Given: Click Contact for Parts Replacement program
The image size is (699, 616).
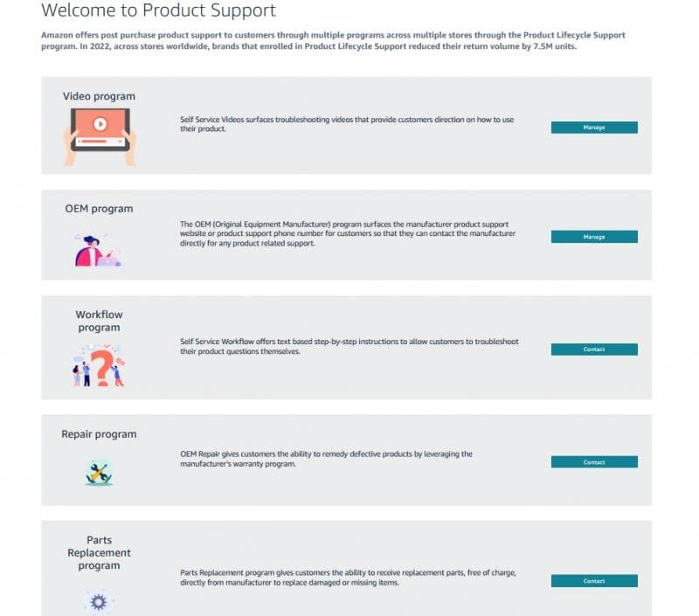Looking at the screenshot, I should (x=594, y=580).
